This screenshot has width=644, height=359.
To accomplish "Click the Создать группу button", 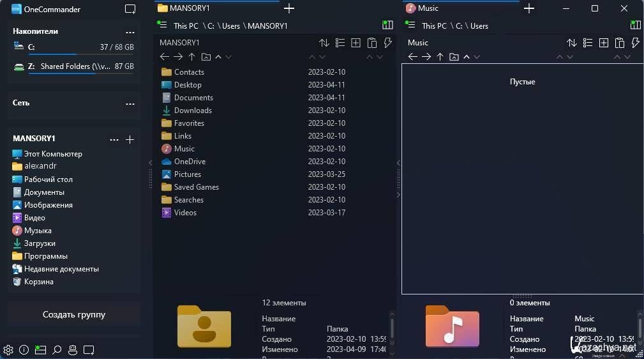I will (74, 314).
